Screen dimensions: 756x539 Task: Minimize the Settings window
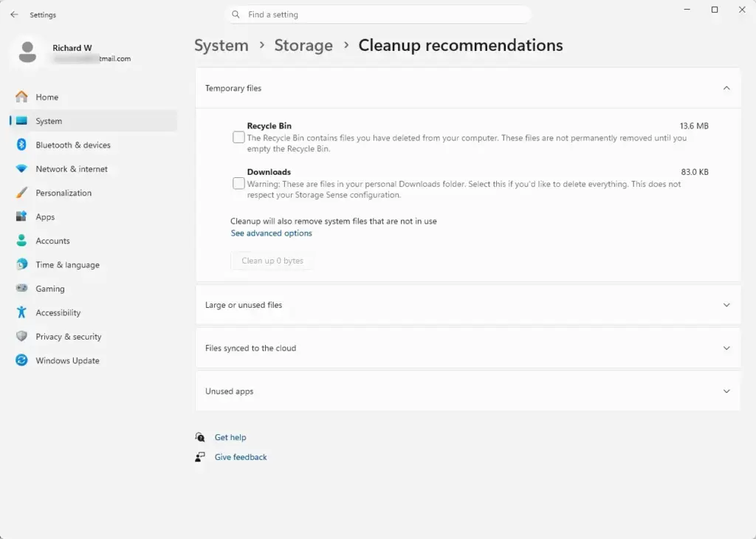point(687,10)
